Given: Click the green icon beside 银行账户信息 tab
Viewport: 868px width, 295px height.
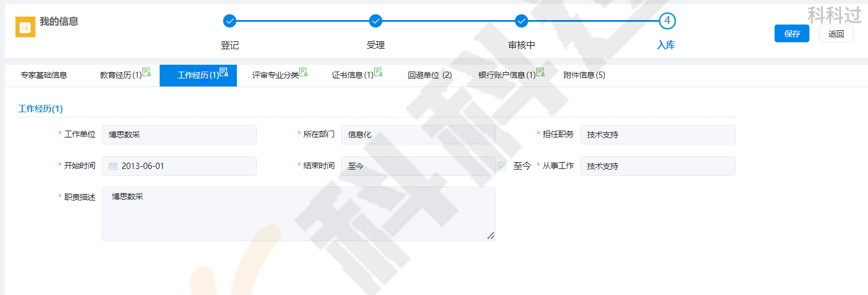Looking at the screenshot, I should (540, 72).
